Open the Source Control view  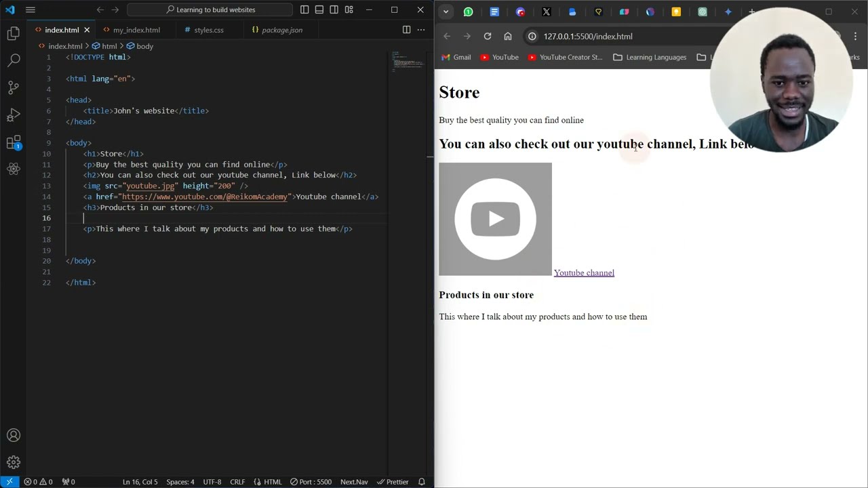pyautogui.click(x=14, y=87)
